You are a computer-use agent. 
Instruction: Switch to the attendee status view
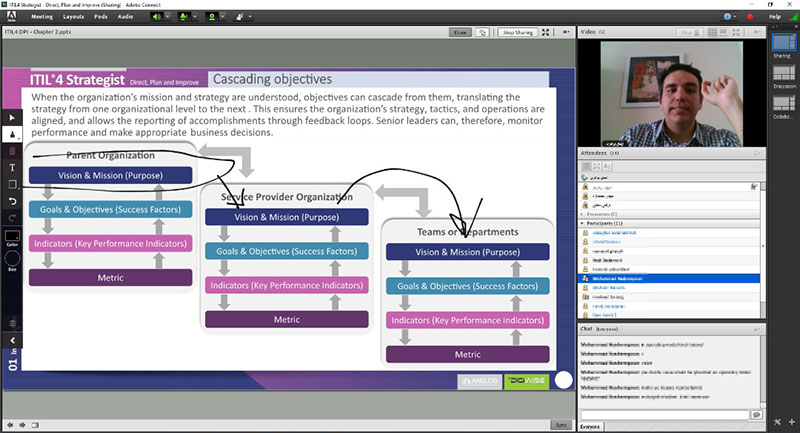pyautogui.click(x=607, y=166)
